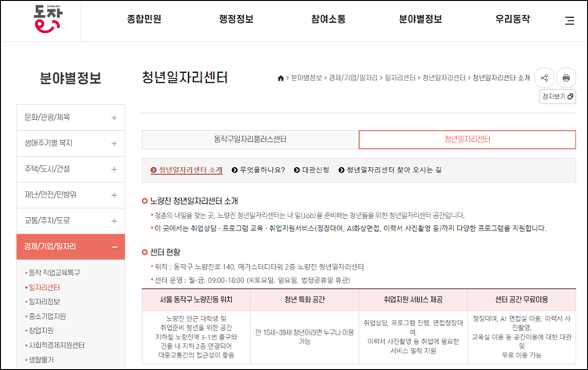Open 동작 직업교육특구 sidebar link
This screenshot has width=588, height=370.
(54, 273)
